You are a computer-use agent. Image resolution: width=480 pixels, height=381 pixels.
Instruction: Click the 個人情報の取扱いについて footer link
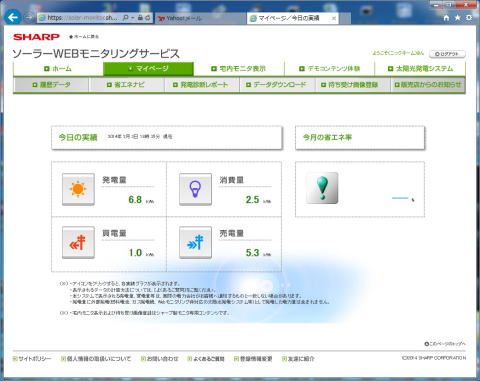tap(96, 359)
